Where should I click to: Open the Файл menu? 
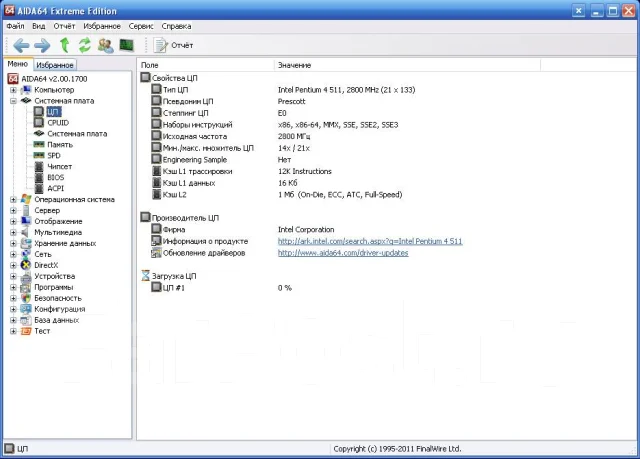click(x=15, y=26)
